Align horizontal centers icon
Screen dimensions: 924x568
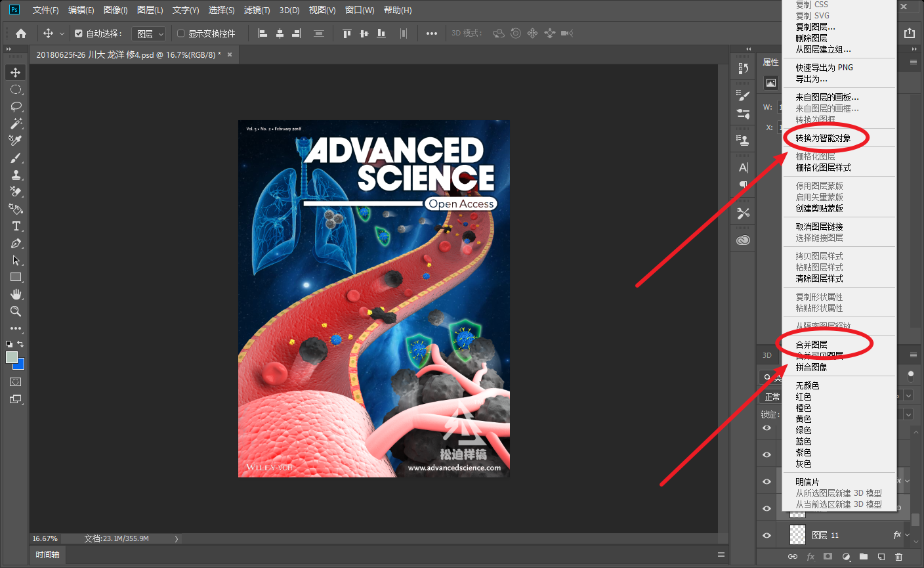tap(280, 33)
